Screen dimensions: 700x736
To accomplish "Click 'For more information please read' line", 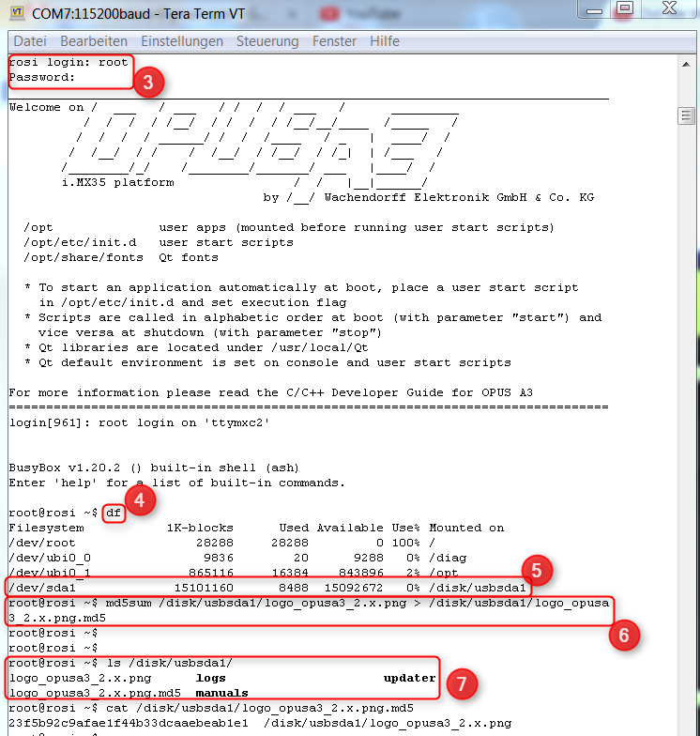I will (270, 392).
